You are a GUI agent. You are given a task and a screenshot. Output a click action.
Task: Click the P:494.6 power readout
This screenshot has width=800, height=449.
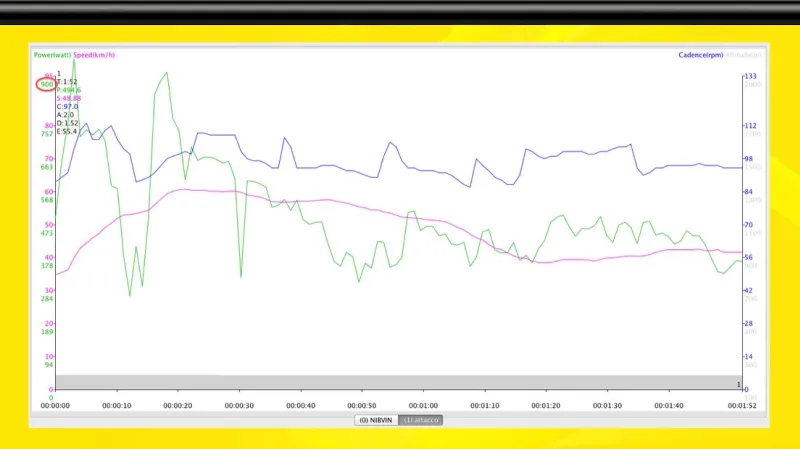coord(69,90)
